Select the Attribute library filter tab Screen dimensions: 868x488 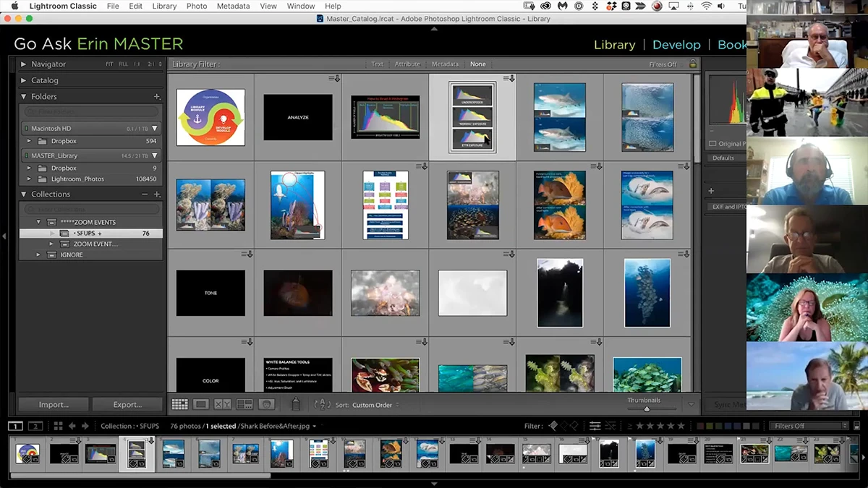click(x=407, y=64)
